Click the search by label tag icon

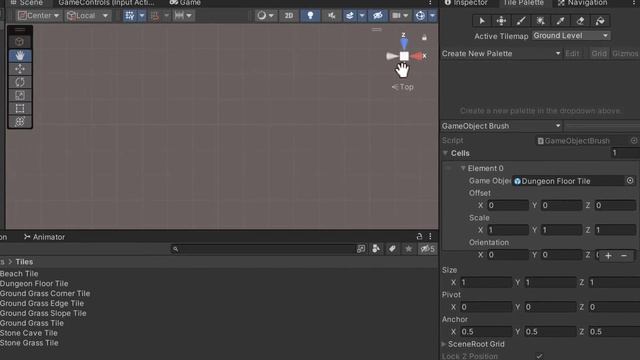tap(392, 249)
